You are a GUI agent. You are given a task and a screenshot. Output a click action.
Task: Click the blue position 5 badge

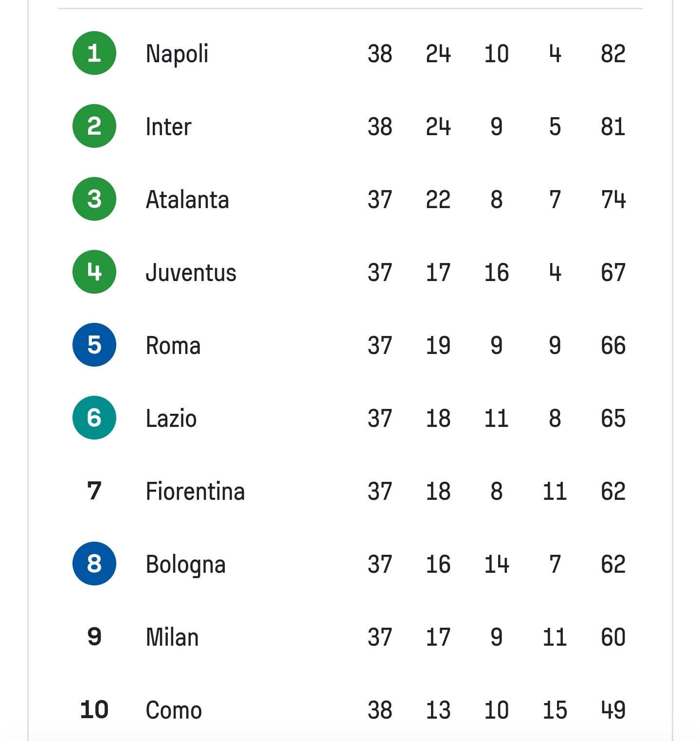point(94,345)
